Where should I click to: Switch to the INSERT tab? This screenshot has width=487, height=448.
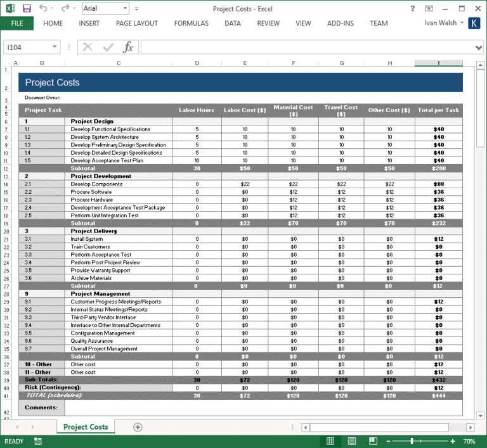(89, 23)
